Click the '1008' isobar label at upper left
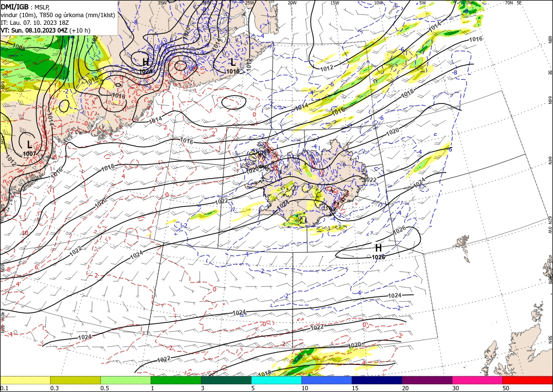Image resolution: width=553 pixels, height=392 pixels. tap(18, 48)
